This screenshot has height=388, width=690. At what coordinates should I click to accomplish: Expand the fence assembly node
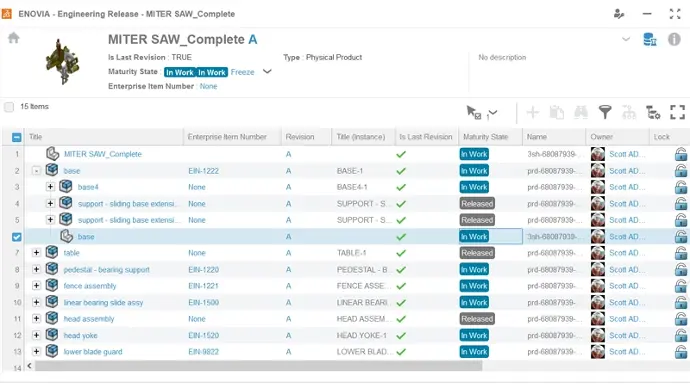pyautogui.click(x=37, y=286)
